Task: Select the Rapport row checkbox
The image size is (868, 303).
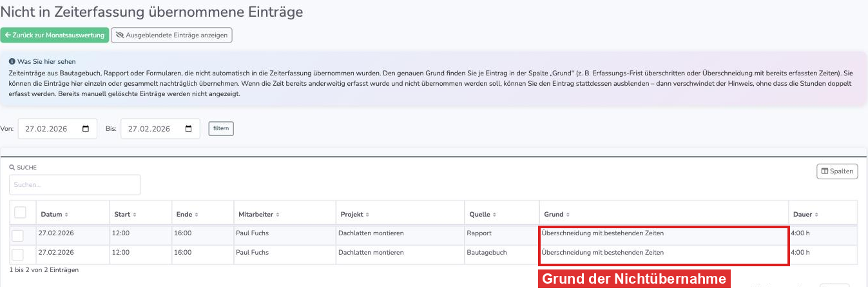Action: click(17, 235)
